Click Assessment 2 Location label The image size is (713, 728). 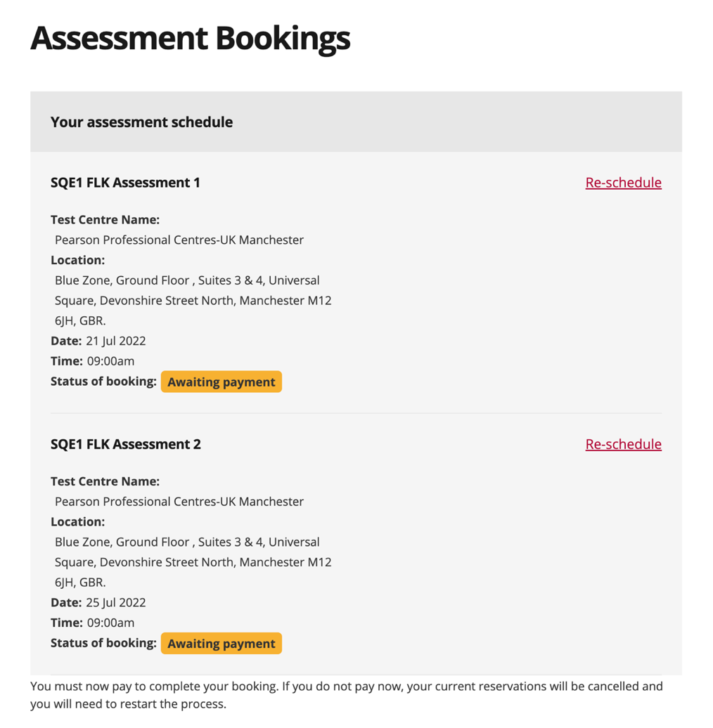pos(77,522)
